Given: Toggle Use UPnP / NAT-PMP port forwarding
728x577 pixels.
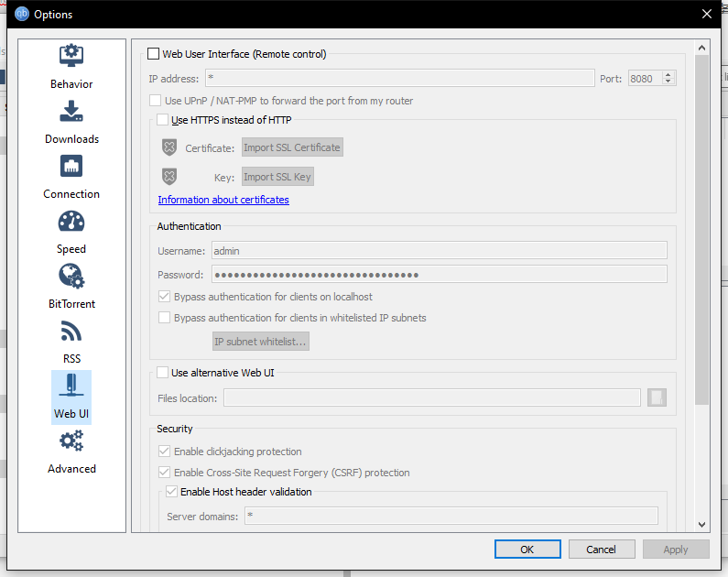Looking at the screenshot, I should 155,101.
